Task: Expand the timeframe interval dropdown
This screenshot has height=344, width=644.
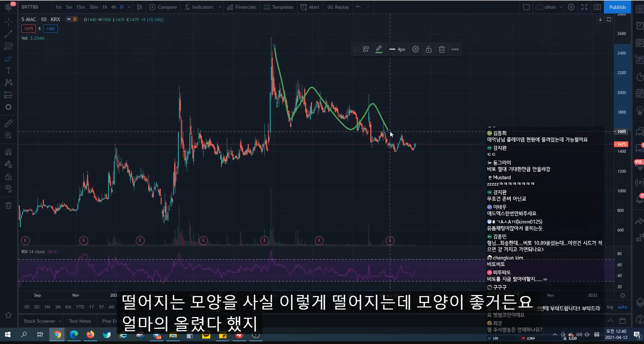Action: point(129,7)
